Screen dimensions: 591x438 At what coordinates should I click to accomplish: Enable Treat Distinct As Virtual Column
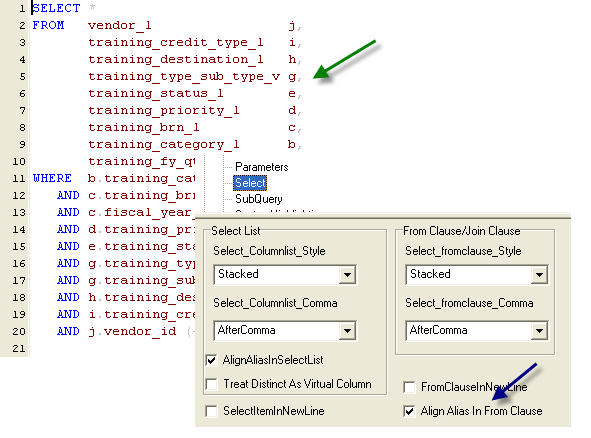click(211, 384)
